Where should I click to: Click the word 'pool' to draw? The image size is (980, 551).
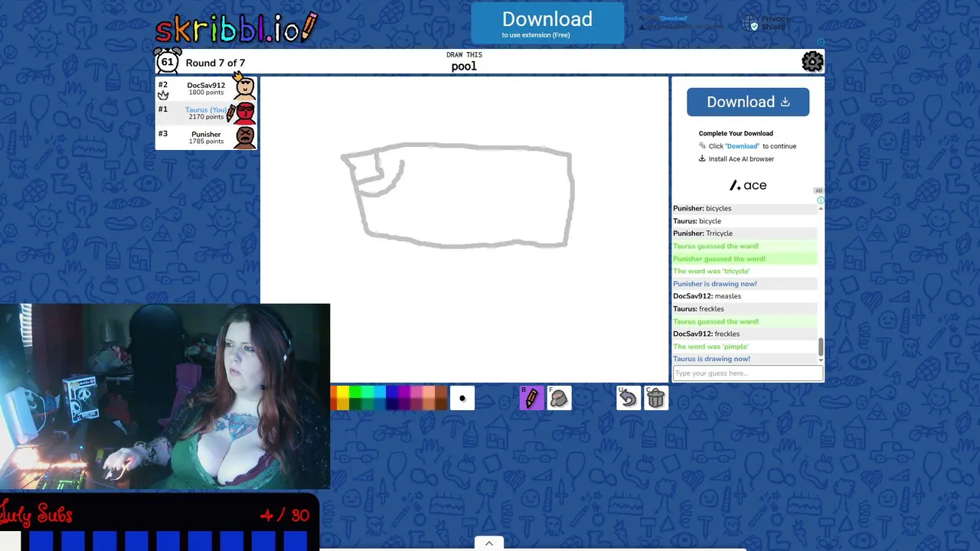[x=464, y=67]
